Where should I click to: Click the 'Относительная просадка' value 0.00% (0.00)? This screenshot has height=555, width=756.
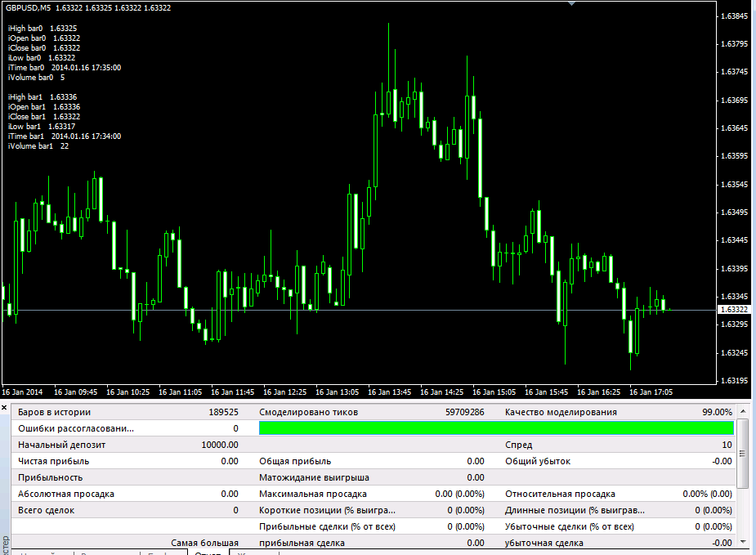707,495
